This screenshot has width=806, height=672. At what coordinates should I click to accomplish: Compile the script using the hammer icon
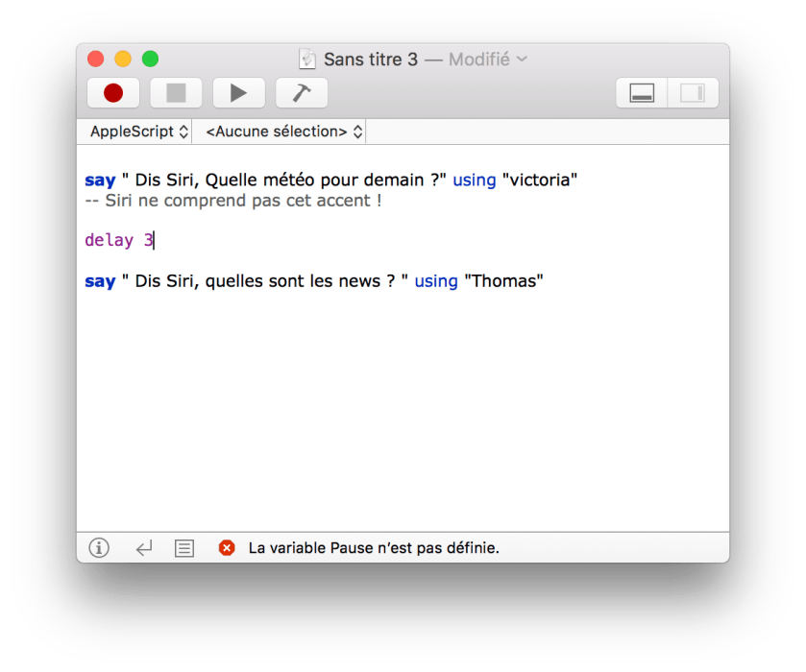[301, 93]
